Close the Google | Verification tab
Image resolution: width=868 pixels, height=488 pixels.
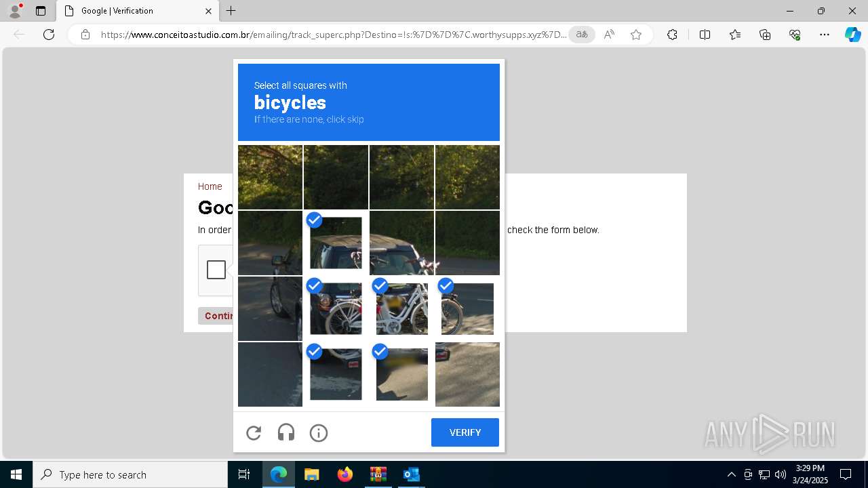(208, 11)
